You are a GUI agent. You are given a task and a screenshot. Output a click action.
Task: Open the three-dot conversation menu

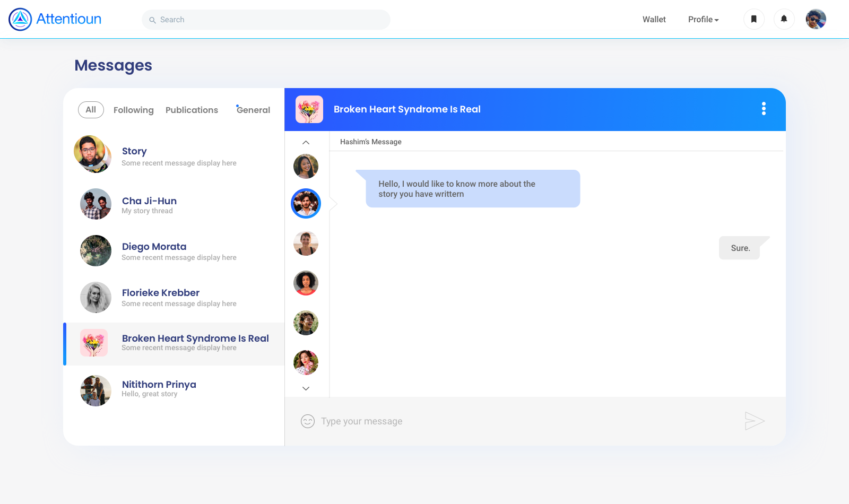click(764, 109)
